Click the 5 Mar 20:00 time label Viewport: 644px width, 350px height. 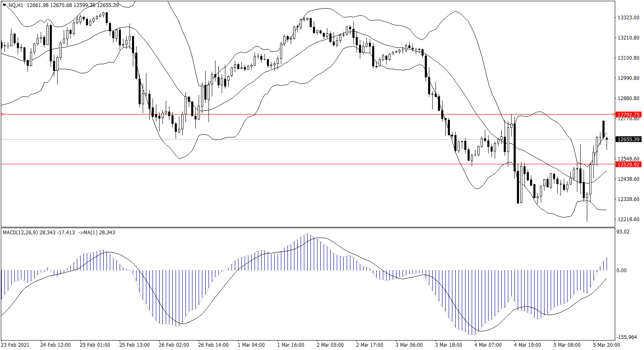click(x=606, y=345)
